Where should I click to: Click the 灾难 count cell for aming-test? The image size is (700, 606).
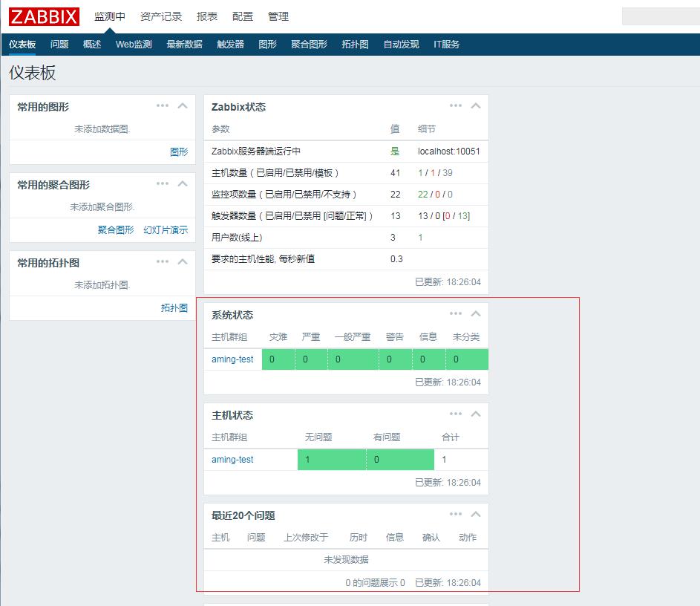[278, 359]
